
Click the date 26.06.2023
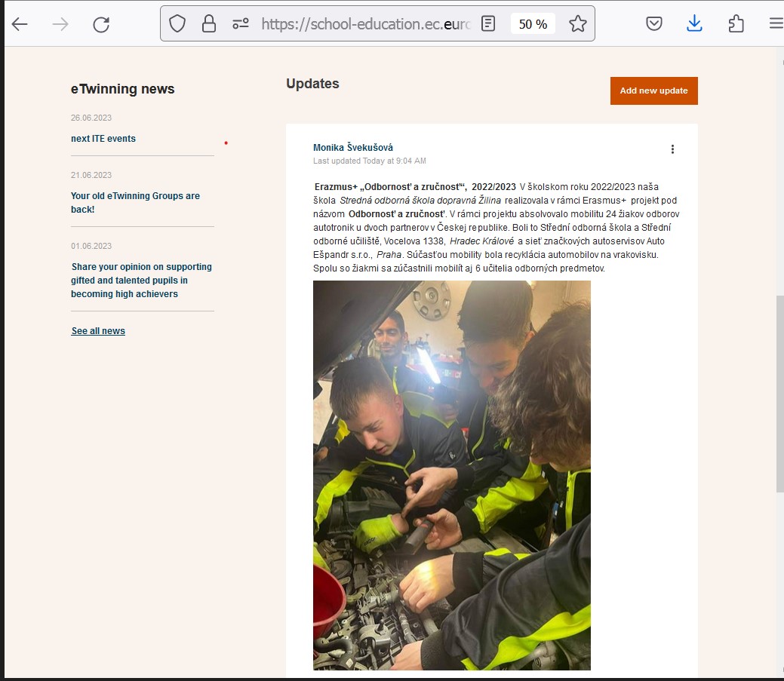91,118
